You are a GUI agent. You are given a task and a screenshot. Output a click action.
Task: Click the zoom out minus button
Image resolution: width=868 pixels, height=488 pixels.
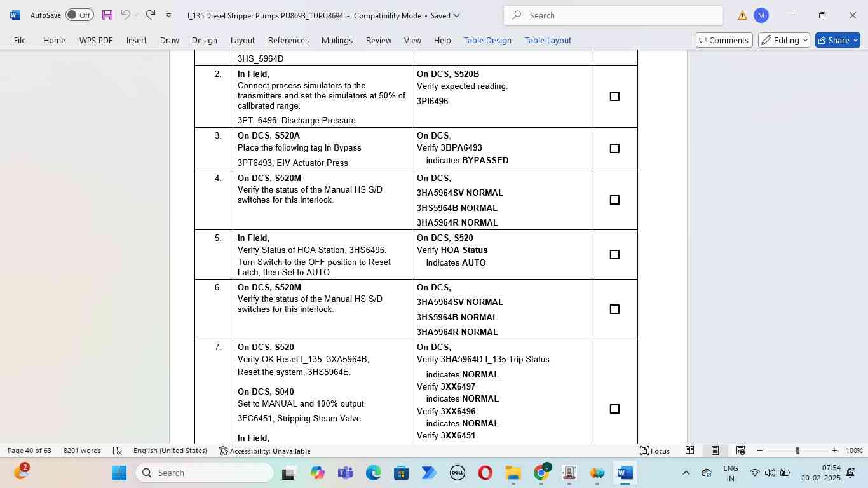click(x=760, y=451)
